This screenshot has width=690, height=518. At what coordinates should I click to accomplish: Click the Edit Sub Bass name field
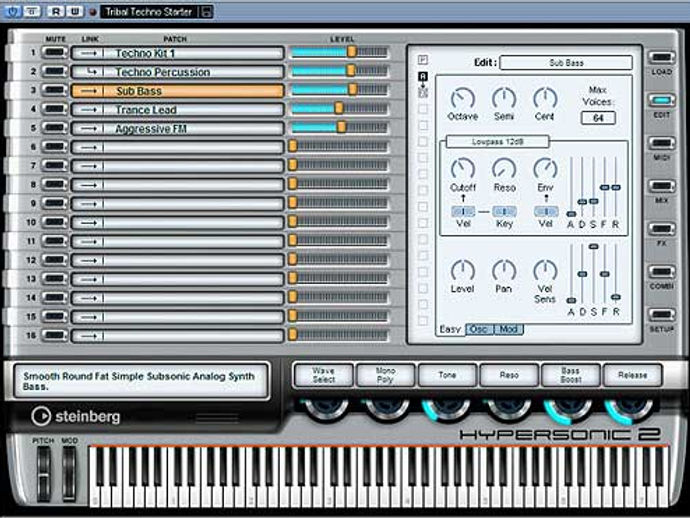point(566,63)
